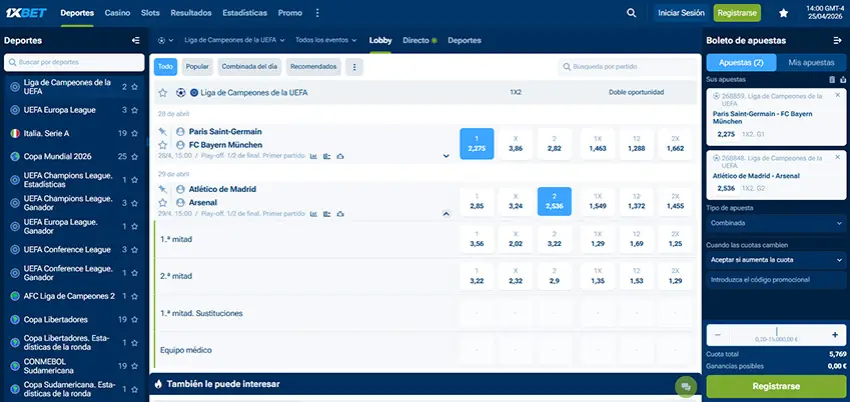Star AFC Liga de Campeones 2 in sidebar
Image resolution: width=850 pixels, height=402 pixels.
(134, 296)
